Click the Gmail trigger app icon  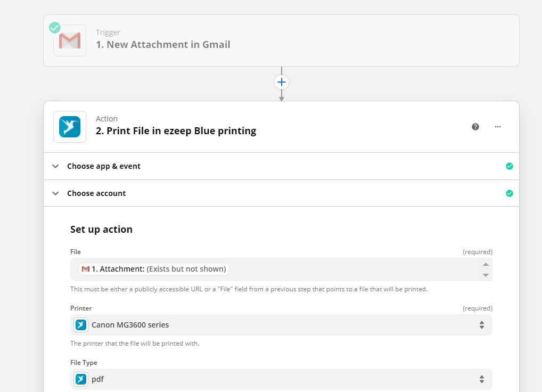point(69,40)
